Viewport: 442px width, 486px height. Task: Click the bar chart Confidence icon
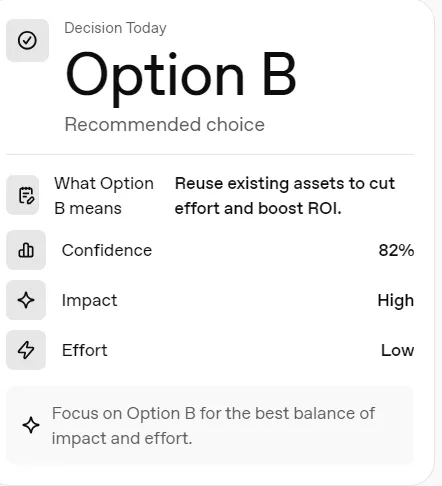point(26,250)
